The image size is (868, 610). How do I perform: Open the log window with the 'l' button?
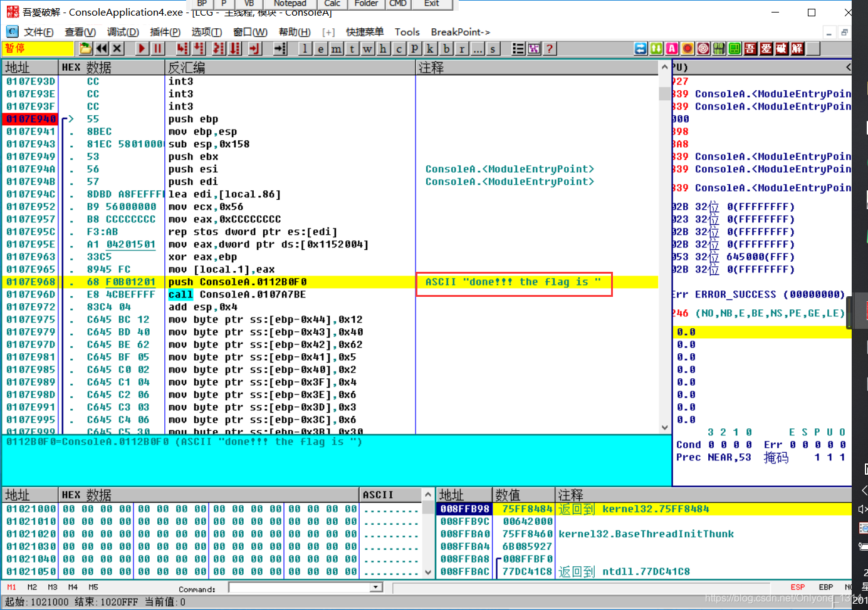pos(305,48)
